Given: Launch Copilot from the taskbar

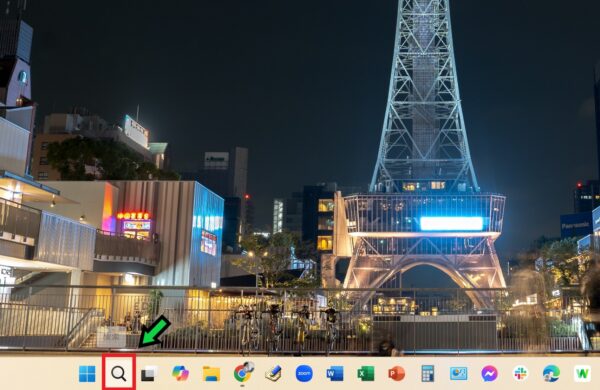Looking at the screenshot, I should point(180,373).
